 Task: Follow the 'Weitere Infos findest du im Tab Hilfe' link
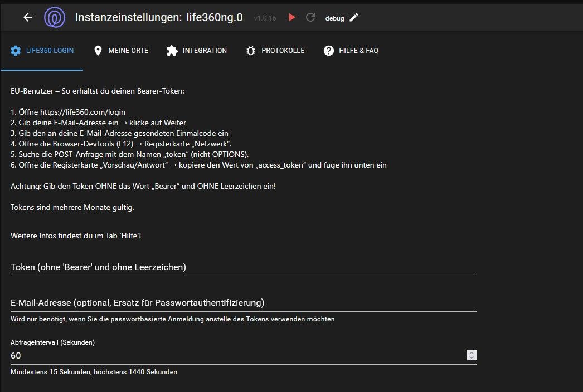76,236
